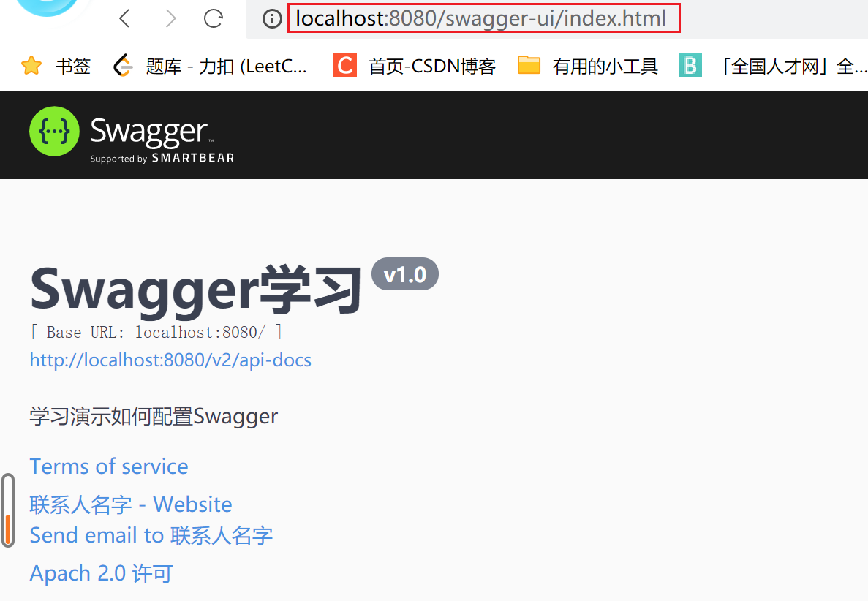The image size is (868, 601).
Task: Click the browser back navigation arrow
Action: [124, 18]
